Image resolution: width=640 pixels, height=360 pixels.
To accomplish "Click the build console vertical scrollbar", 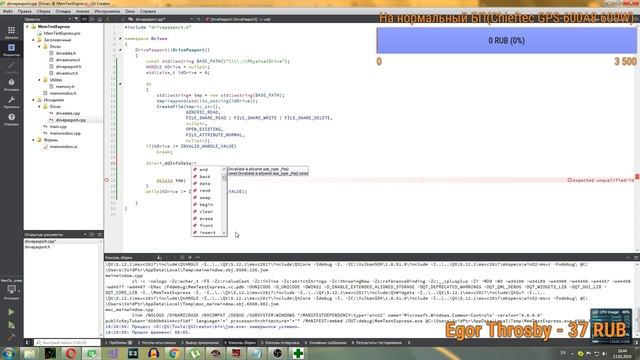I will point(637,300).
